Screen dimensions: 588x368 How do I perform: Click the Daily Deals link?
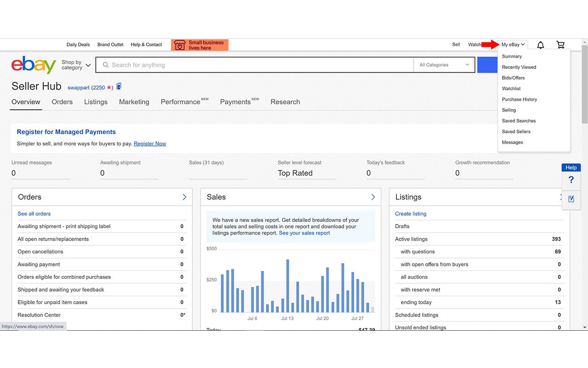(78, 45)
